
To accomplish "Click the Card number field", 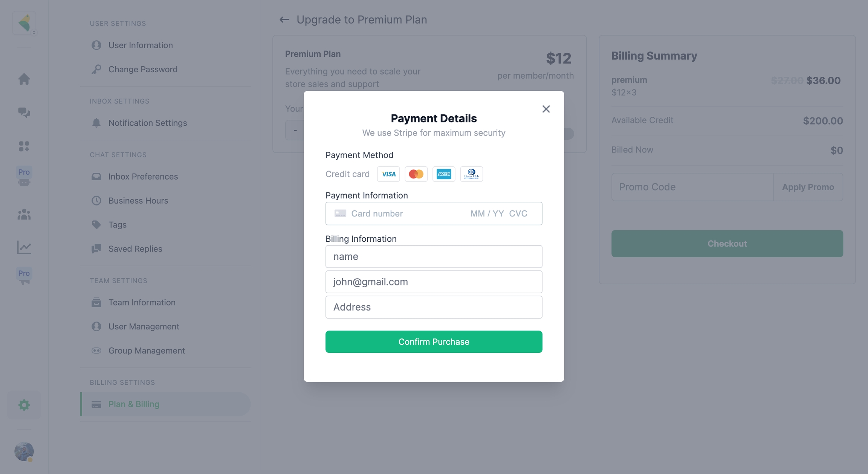I will pos(403,213).
